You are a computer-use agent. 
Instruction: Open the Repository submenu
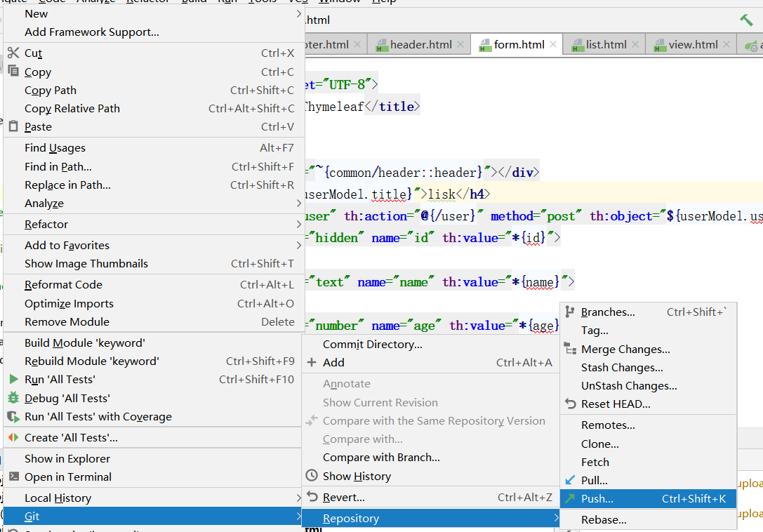(431, 518)
